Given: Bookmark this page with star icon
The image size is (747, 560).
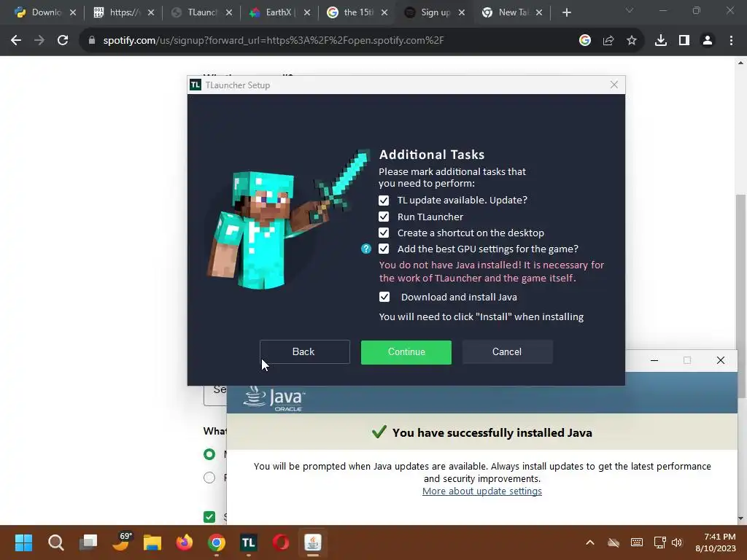Looking at the screenshot, I should coord(632,41).
